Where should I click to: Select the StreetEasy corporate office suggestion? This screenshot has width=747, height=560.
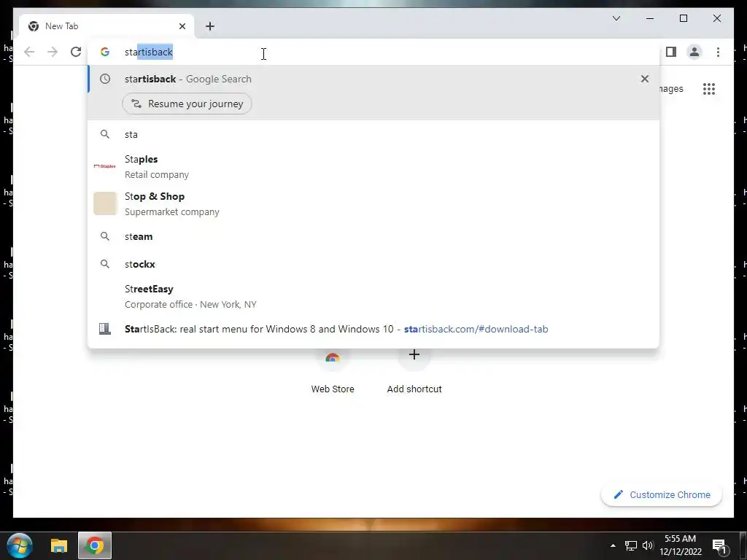click(373, 296)
